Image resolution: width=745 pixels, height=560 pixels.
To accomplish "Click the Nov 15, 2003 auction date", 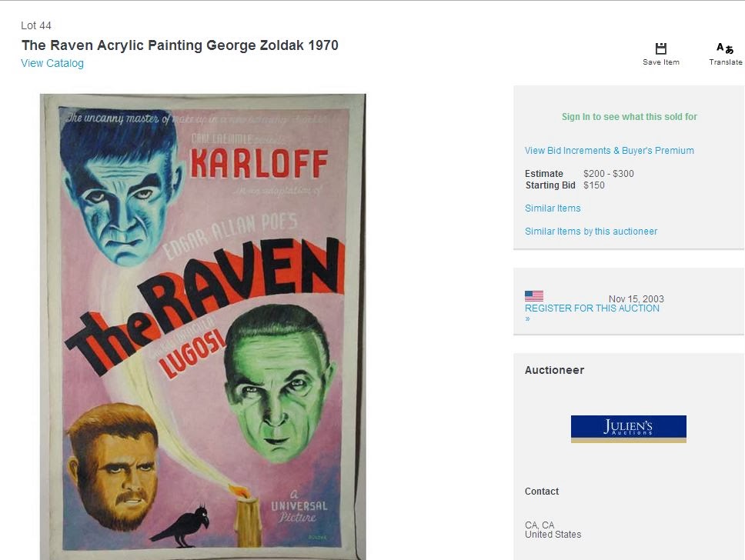I will click(636, 298).
